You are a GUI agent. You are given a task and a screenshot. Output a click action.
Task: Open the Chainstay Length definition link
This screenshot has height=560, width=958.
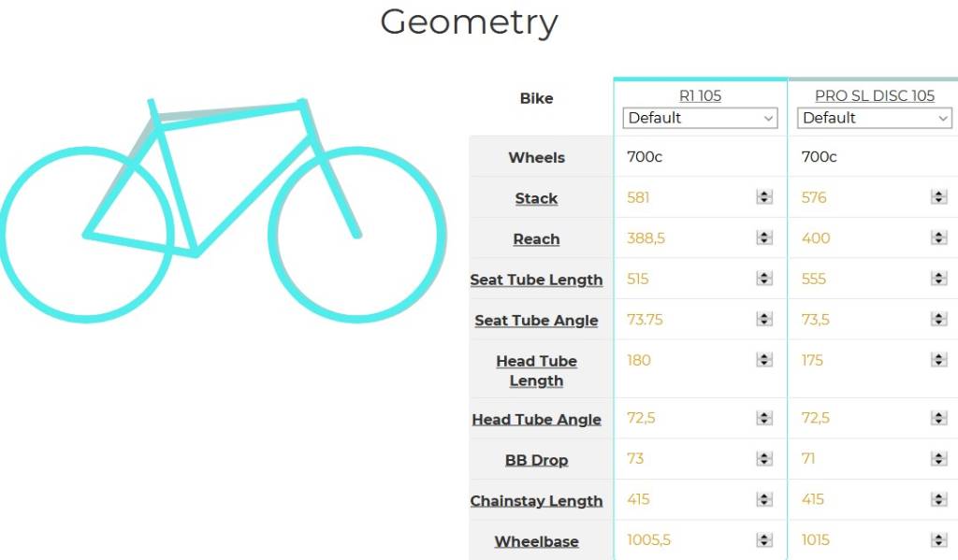coord(536,501)
